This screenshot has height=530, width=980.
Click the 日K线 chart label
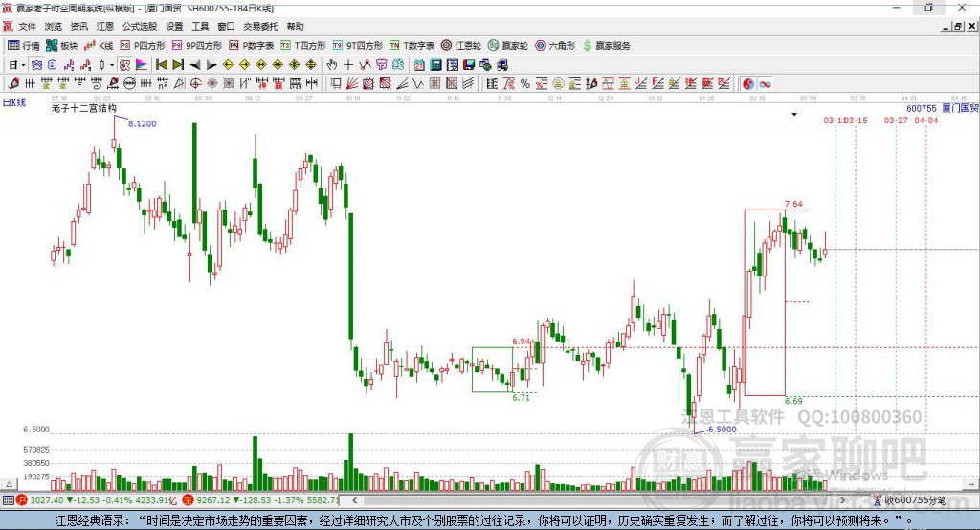point(14,103)
